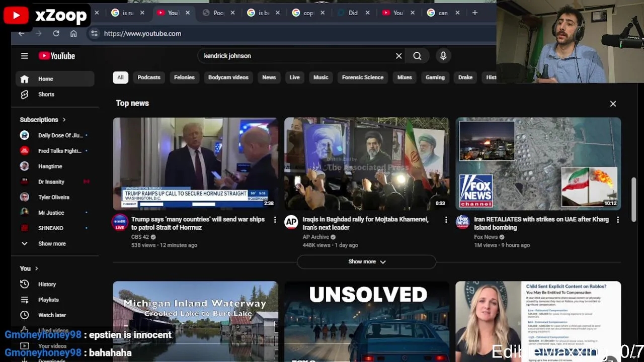Clear the search box with X
The height and width of the screenshot is (362, 644).
pos(398,56)
